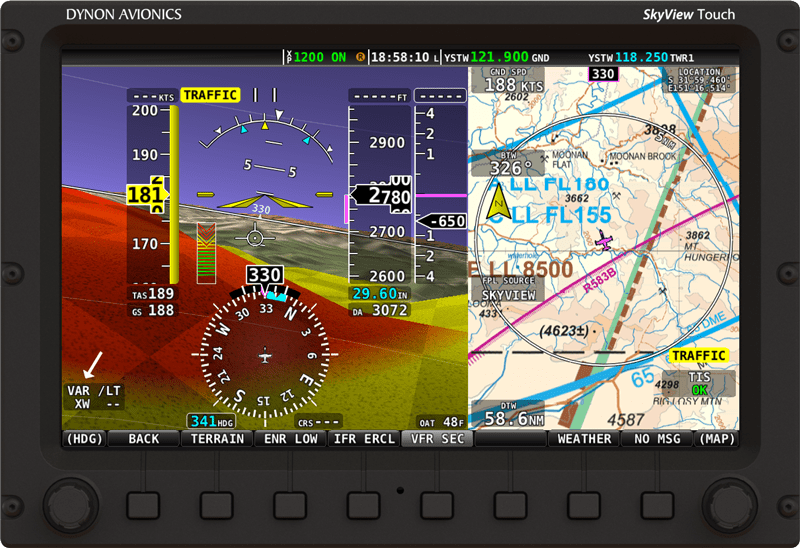This screenshot has width=800, height=548.
Task: Tap the 341 HDG bug readout
Action: click(211, 421)
